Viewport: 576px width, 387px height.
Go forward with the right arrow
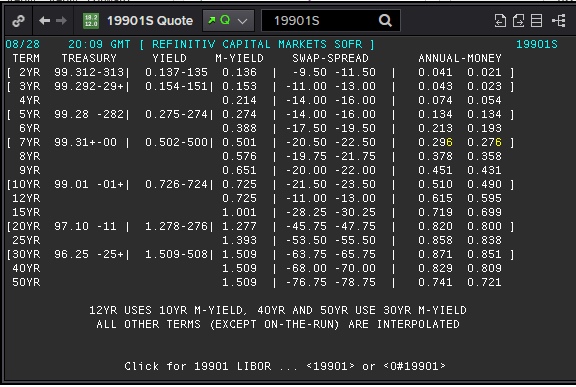point(61,21)
